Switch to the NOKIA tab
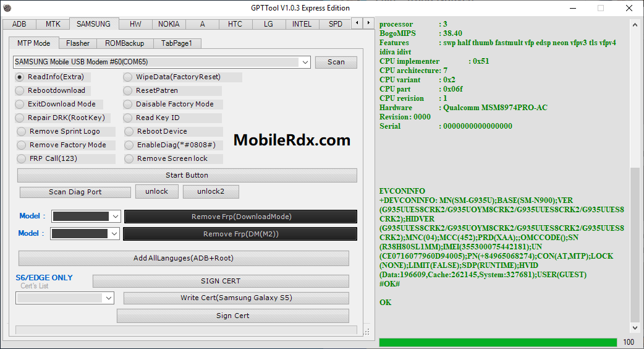Image resolution: width=644 pixels, height=349 pixels. click(169, 24)
